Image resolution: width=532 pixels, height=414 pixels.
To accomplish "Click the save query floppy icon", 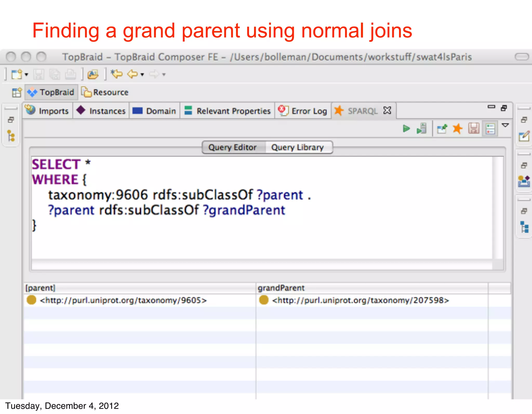I will point(474,128).
